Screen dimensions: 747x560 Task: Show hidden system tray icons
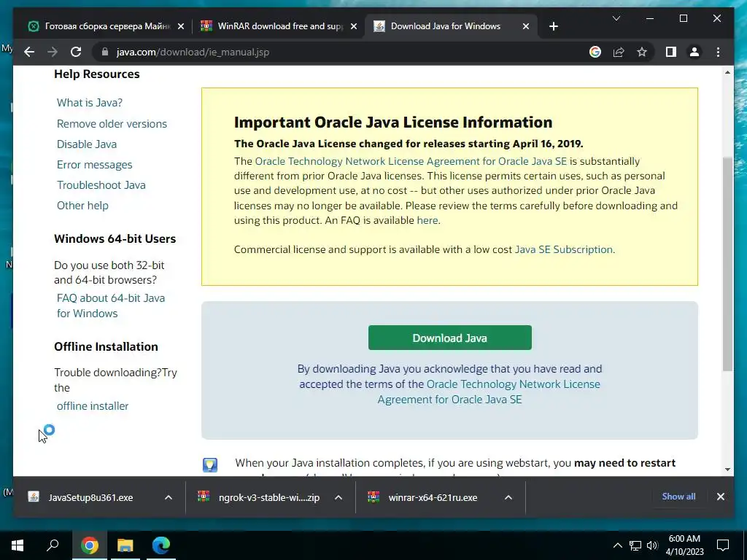click(x=617, y=545)
